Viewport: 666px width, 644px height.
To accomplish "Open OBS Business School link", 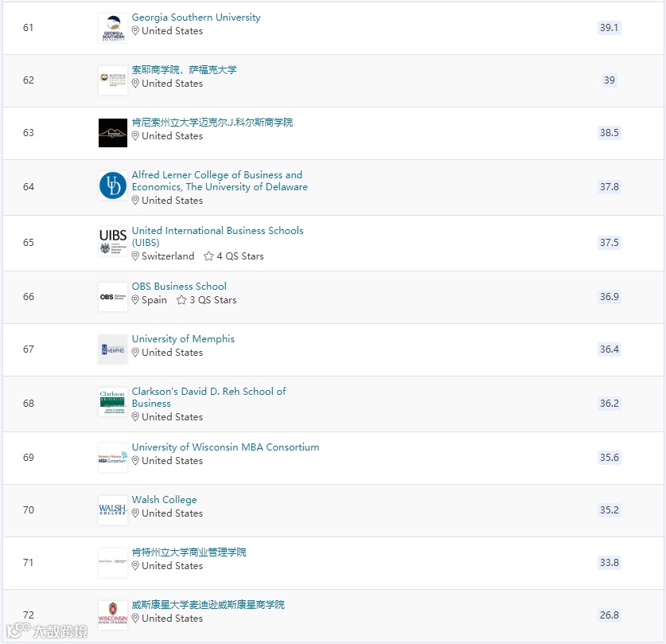I will pyautogui.click(x=179, y=287).
